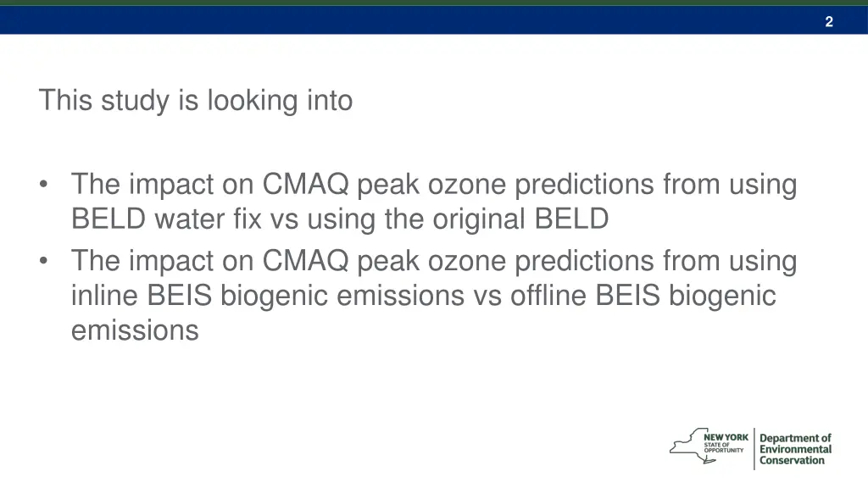
Task: Click 'Conservation' in the footer logo
Action: (792, 460)
